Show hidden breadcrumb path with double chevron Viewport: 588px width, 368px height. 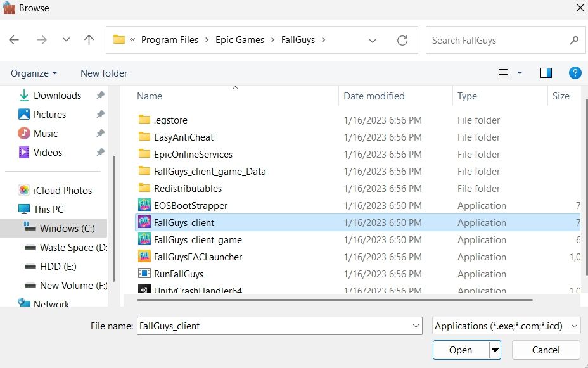pos(132,40)
